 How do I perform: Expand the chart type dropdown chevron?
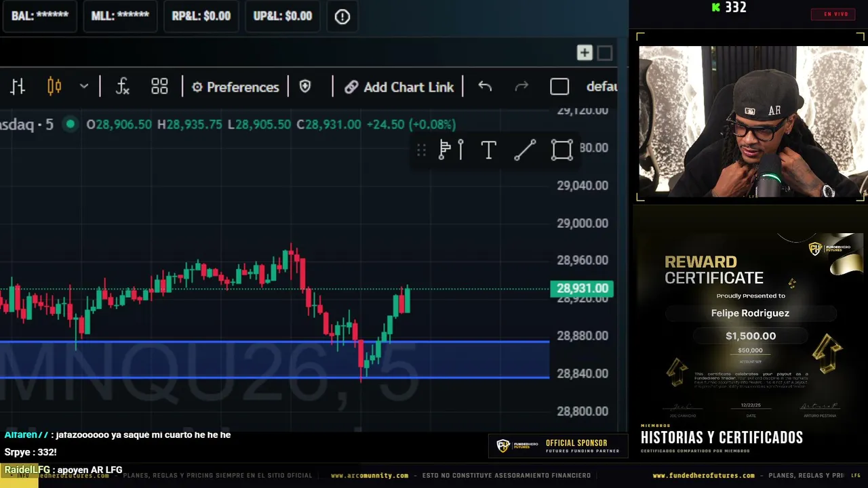coord(84,87)
